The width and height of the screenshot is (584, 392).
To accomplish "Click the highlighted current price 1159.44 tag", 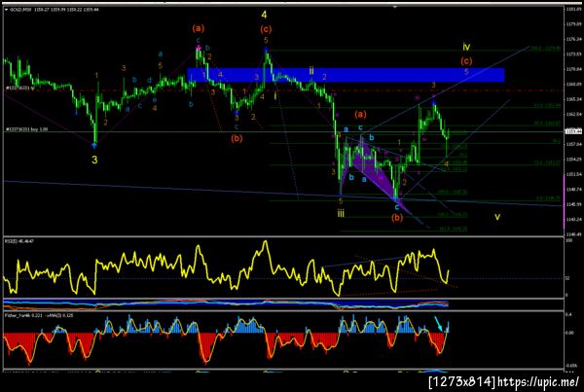I will 572,131.
